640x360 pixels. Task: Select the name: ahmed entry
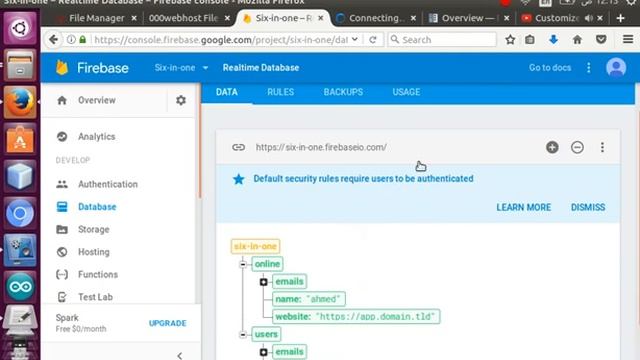point(309,299)
